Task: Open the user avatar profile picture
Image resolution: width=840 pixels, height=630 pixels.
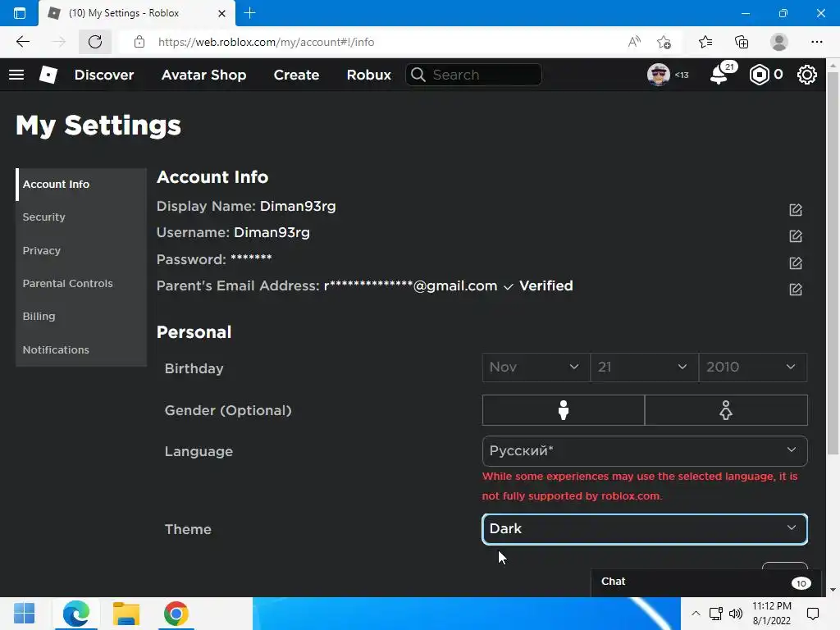Action: (x=659, y=75)
